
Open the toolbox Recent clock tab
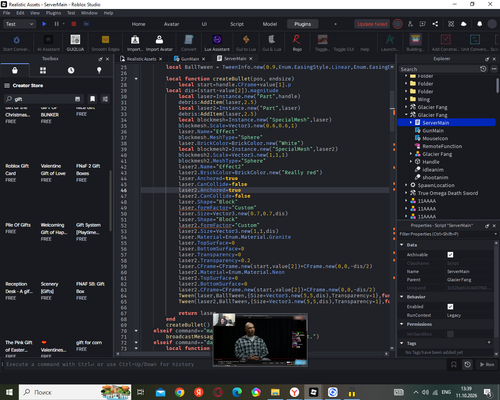click(x=71, y=70)
